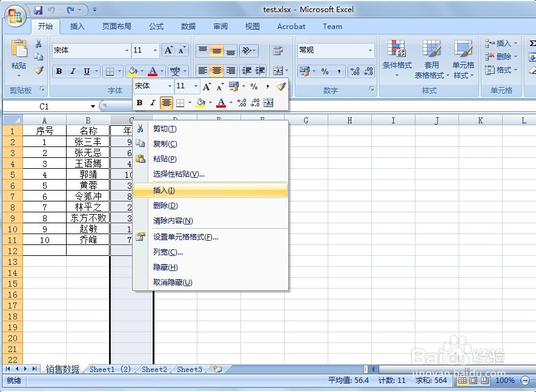Expand the 插入 cells dropdown in ribbon
536x392 pixels.
[515, 44]
